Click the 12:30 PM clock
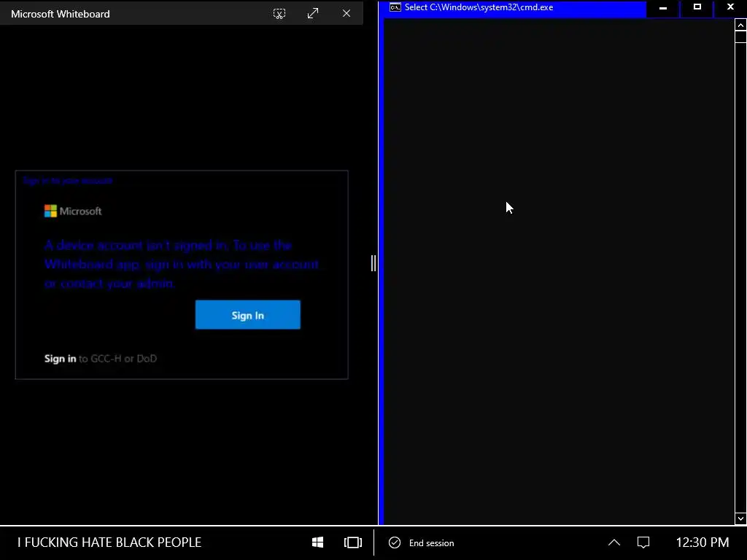747x560 pixels. click(x=703, y=542)
